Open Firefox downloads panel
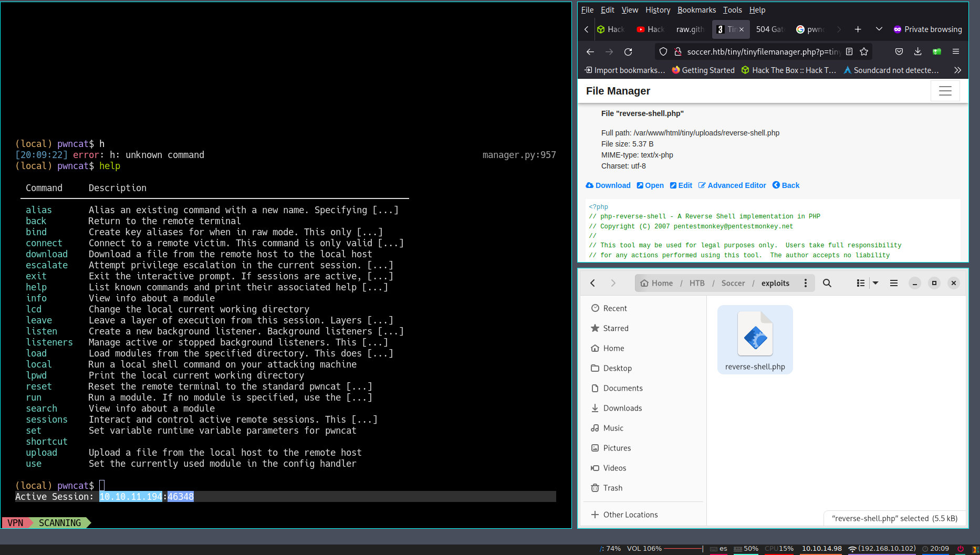The image size is (980, 555). [x=918, y=51]
